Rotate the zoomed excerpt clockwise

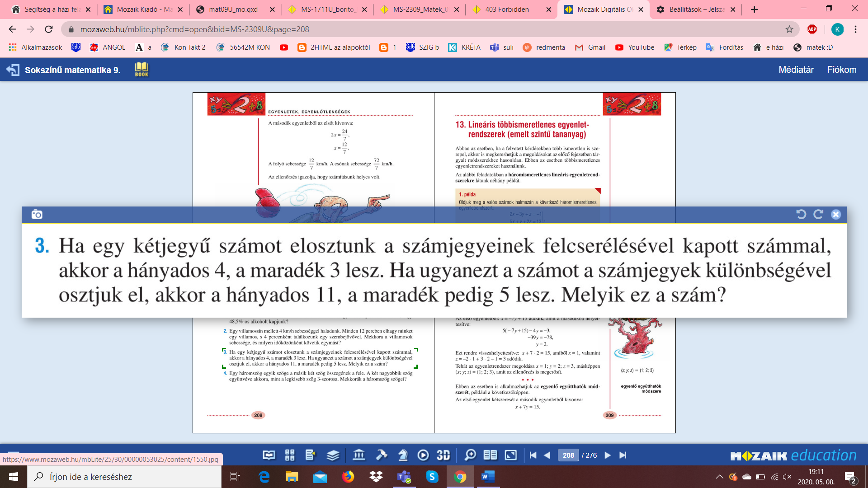(818, 215)
